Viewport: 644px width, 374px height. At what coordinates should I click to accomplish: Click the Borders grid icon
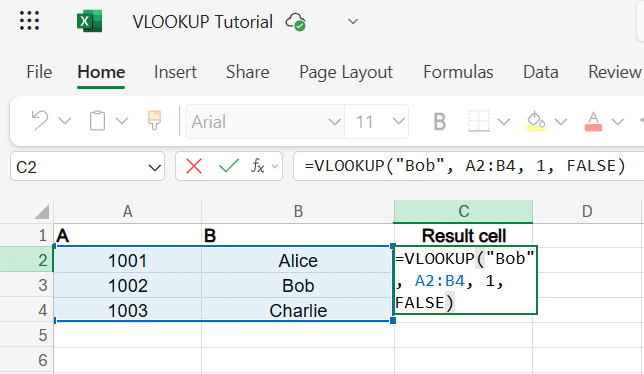click(x=478, y=121)
